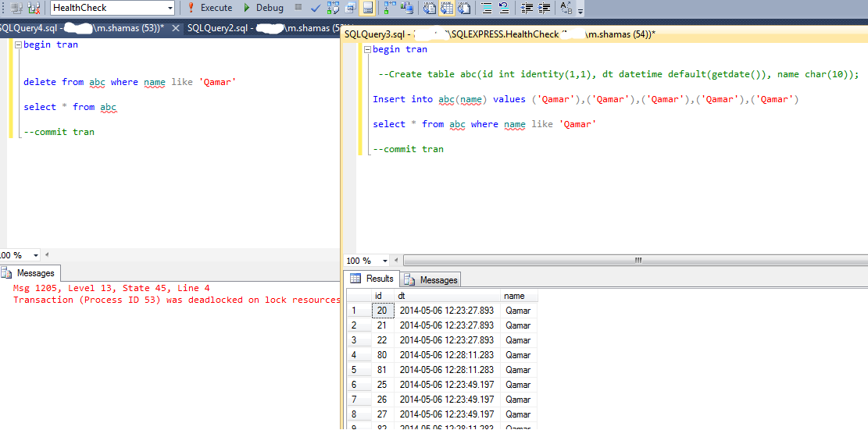Toggle Include Client Statistics
This screenshot has height=430, width=868.
407,8
